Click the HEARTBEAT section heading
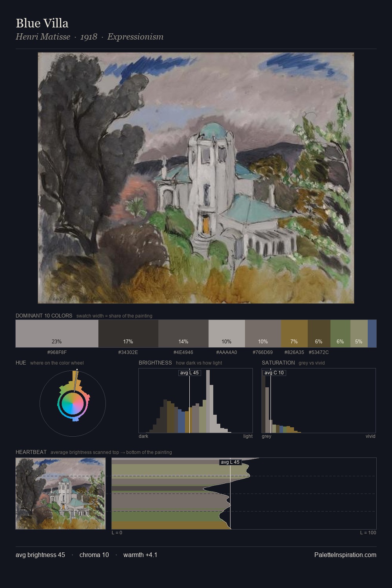392x588 pixels. (31, 452)
